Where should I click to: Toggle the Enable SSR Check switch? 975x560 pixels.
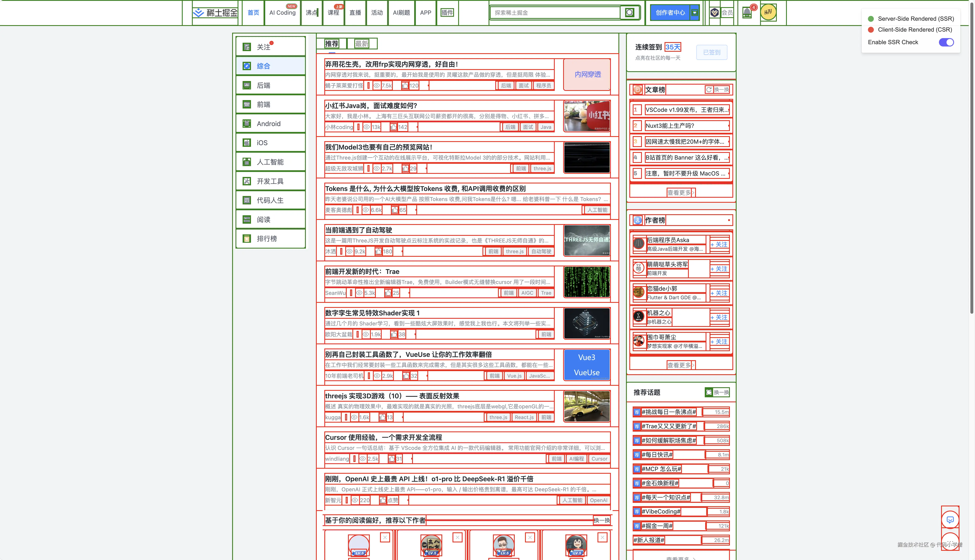click(x=946, y=42)
